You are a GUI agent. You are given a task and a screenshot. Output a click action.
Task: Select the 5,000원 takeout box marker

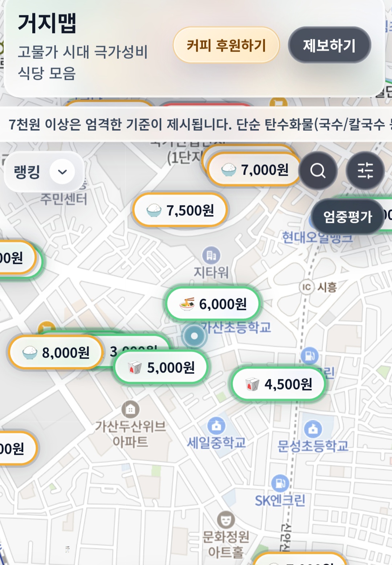(162, 368)
